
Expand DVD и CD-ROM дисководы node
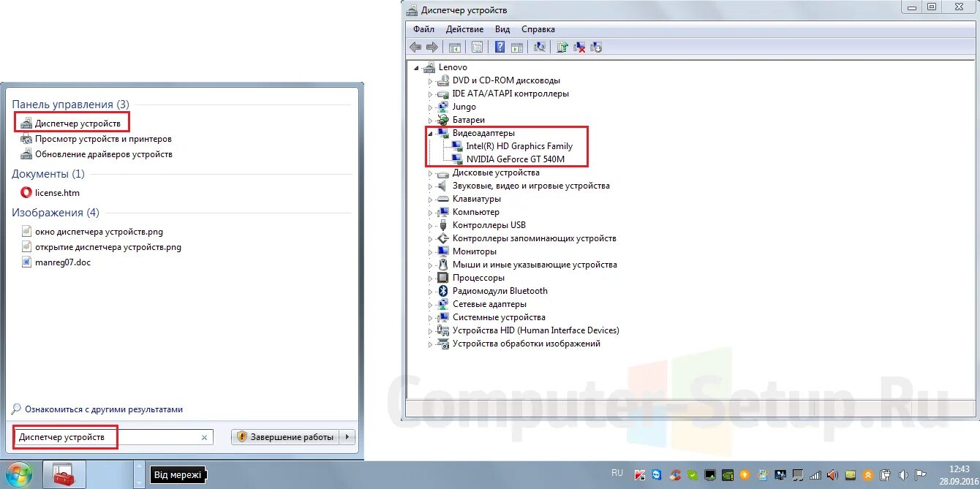coord(431,81)
